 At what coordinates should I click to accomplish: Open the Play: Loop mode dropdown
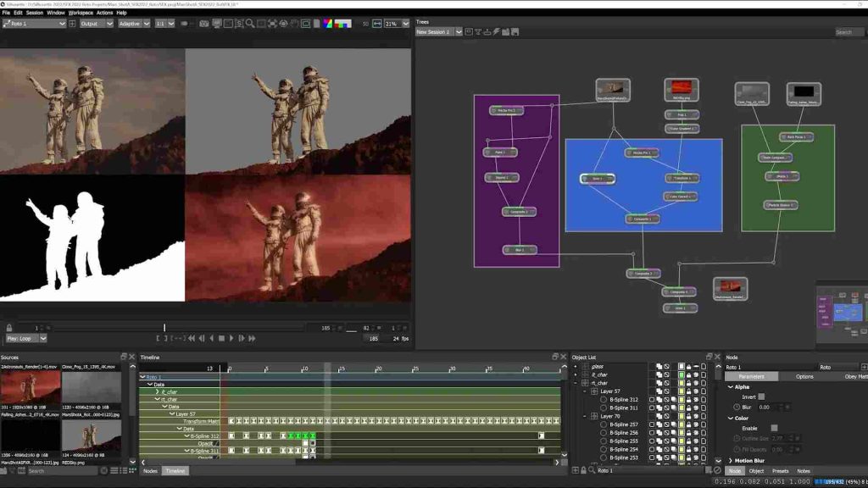(26, 338)
